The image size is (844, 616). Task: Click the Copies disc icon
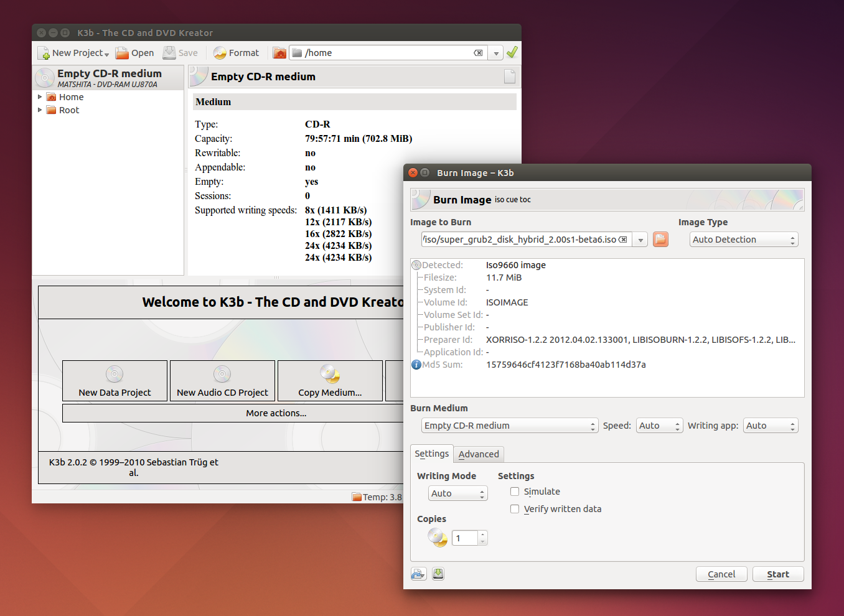coord(438,538)
